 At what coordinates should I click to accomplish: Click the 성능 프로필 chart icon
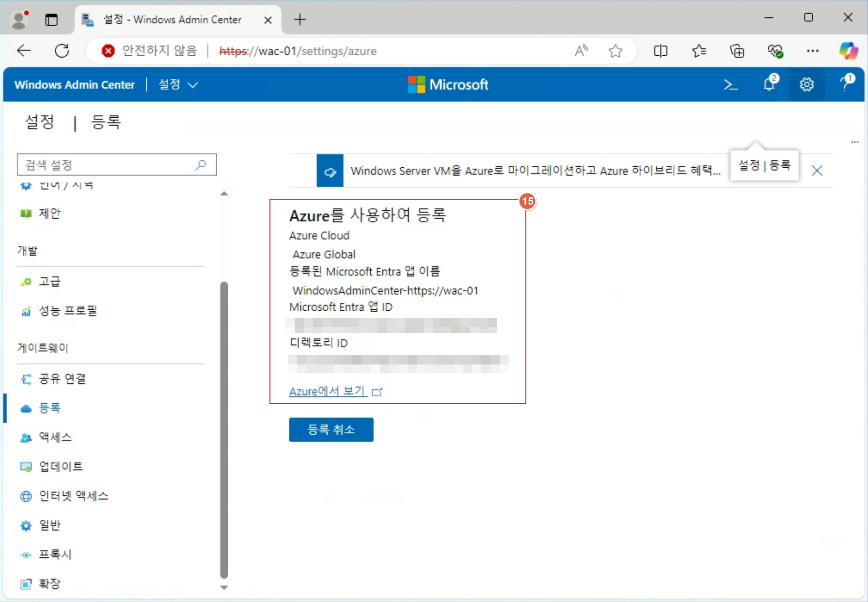coord(26,311)
